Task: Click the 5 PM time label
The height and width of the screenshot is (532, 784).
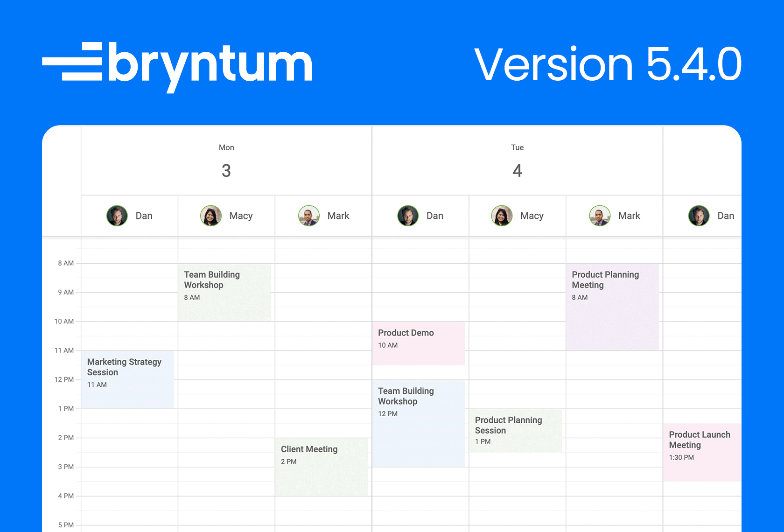Action: coord(66,525)
